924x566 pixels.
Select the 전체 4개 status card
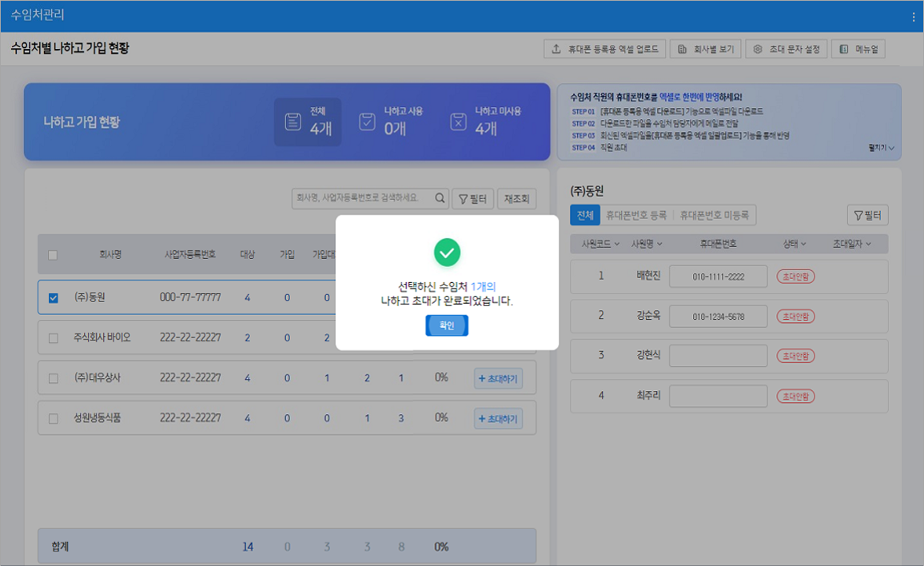[x=308, y=122]
